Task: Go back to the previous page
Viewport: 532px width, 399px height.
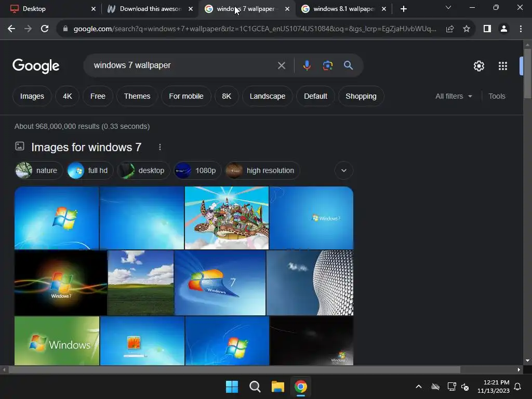Action: click(11, 29)
